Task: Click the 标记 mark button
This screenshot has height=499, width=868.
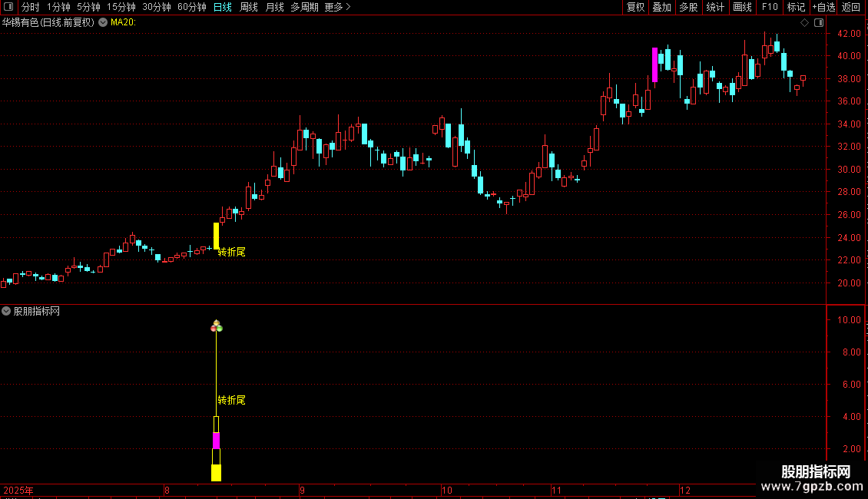Action: click(796, 7)
